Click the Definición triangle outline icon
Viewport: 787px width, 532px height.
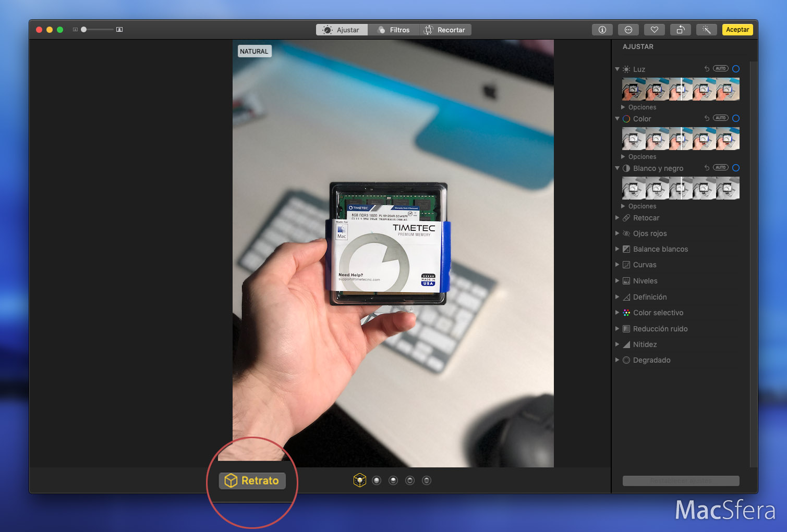click(626, 297)
